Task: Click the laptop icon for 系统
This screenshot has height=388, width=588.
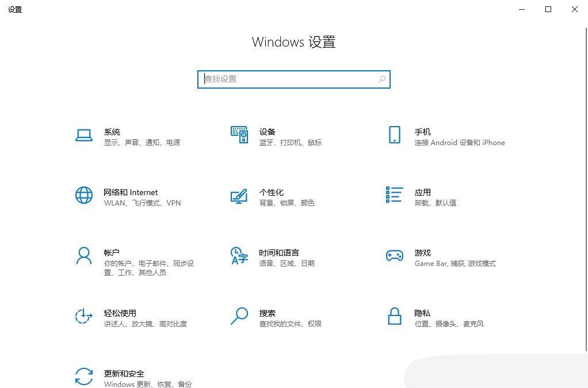Action: click(84, 135)
